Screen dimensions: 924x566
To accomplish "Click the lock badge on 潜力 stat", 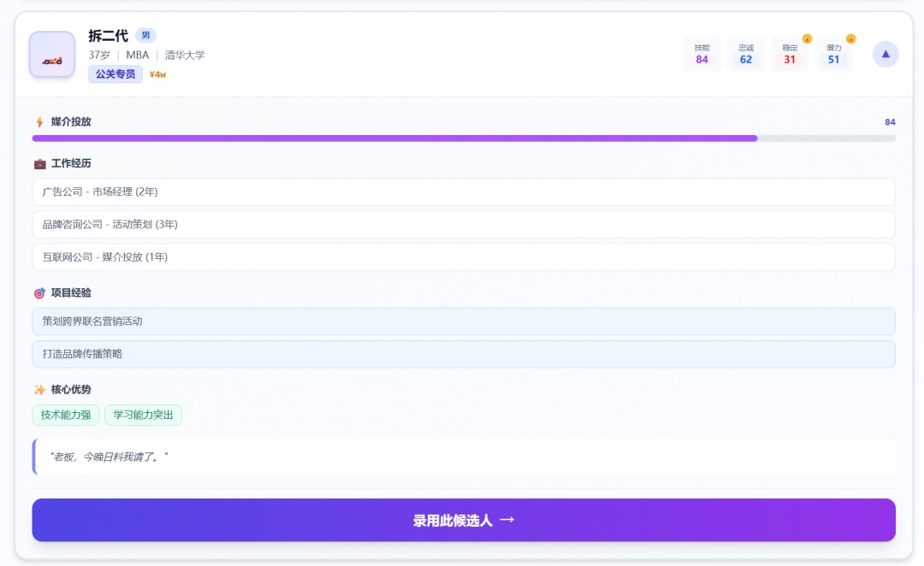I will tap(850, 39).
